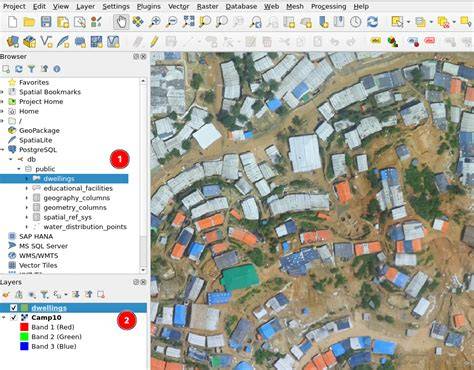Click Pan Map to Selection icon
474x370 pixels.
tap(138, 22)
